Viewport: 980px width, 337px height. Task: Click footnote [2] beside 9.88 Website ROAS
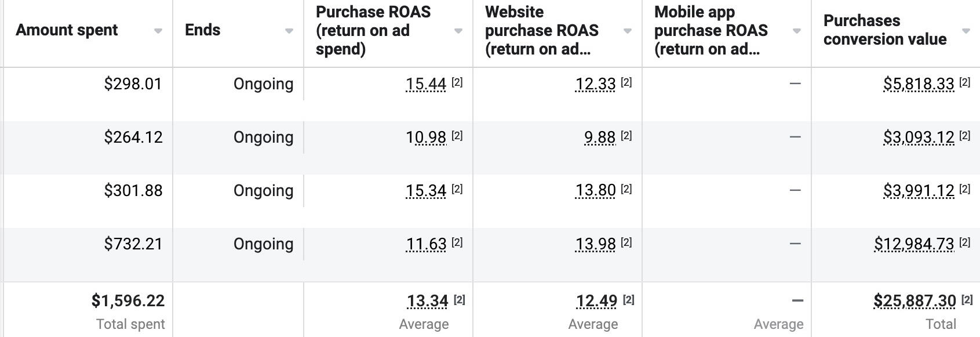(626, 136)
